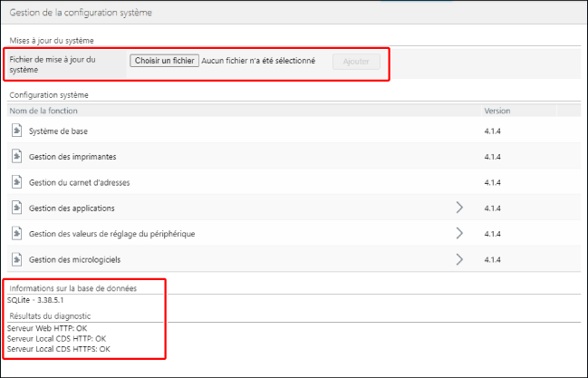Select the Gestion du carnet d'adresses icon

[x=16, y=182]
